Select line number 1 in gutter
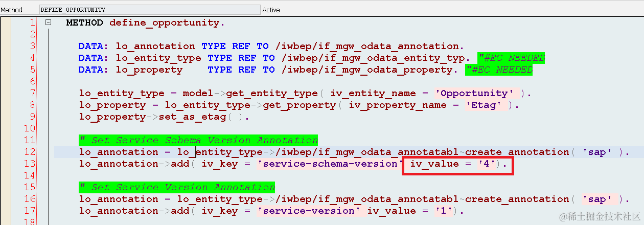This screenshot has width=644, height=225. 32,22
